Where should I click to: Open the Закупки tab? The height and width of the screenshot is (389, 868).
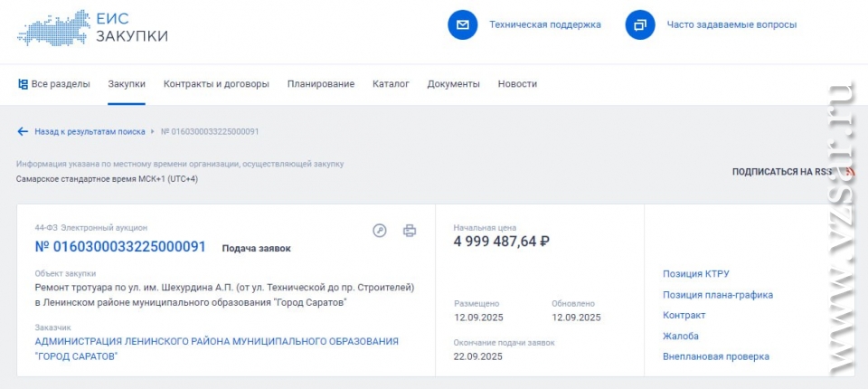[127, 84]
